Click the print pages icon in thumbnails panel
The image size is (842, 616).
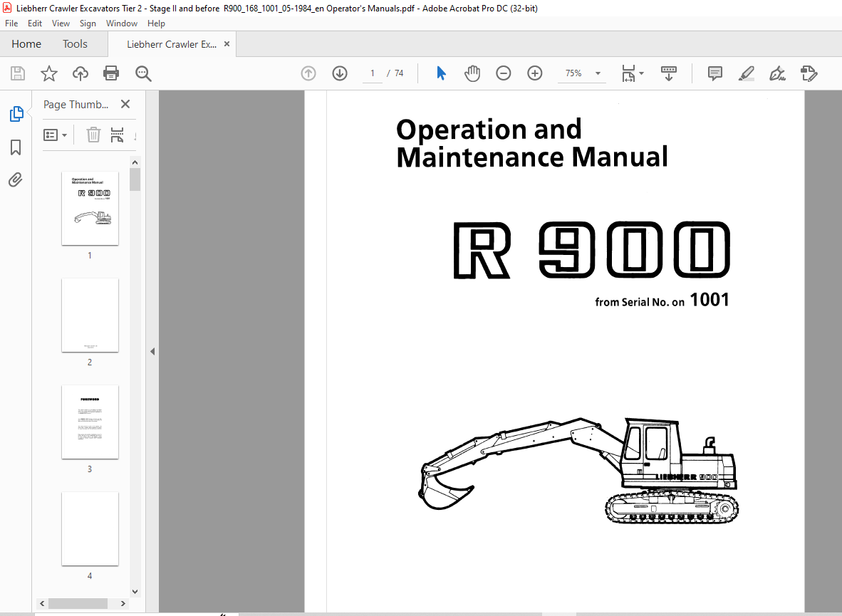point(117,135)
